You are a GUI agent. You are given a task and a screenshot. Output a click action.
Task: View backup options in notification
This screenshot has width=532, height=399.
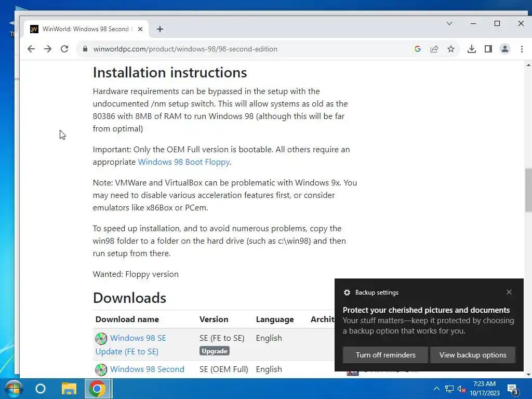(x=473, y=355)
